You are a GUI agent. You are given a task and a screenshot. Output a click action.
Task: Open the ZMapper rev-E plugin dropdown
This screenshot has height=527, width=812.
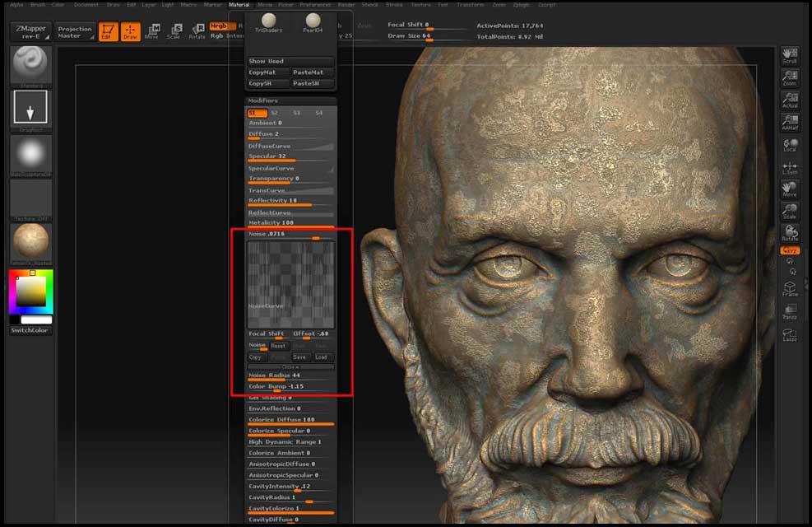coord(31,31)
